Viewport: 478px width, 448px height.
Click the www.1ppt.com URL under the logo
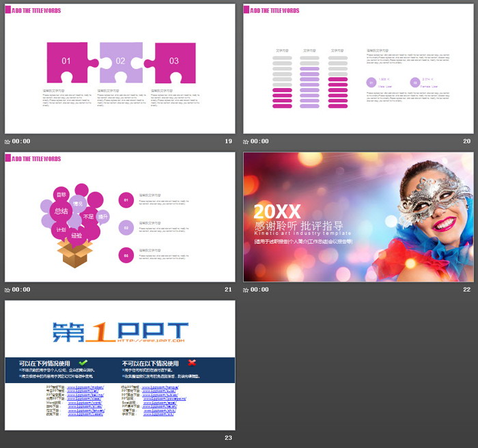(151, 339)
